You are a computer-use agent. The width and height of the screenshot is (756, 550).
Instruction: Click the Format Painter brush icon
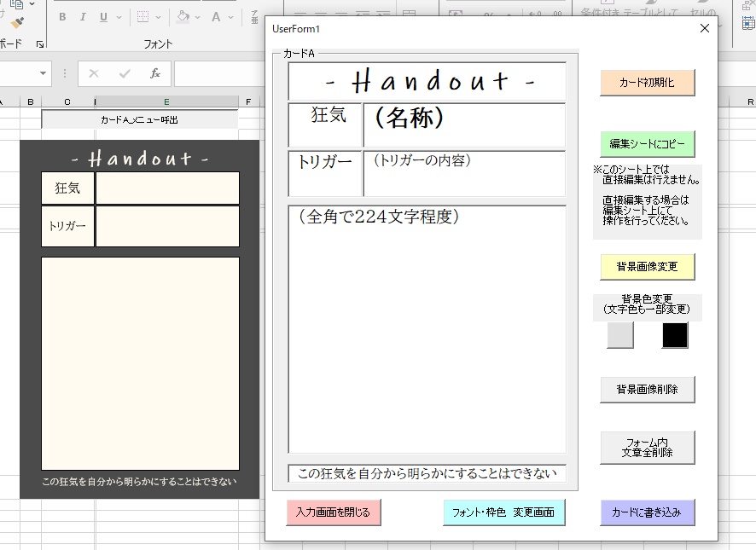click(17, 23)
